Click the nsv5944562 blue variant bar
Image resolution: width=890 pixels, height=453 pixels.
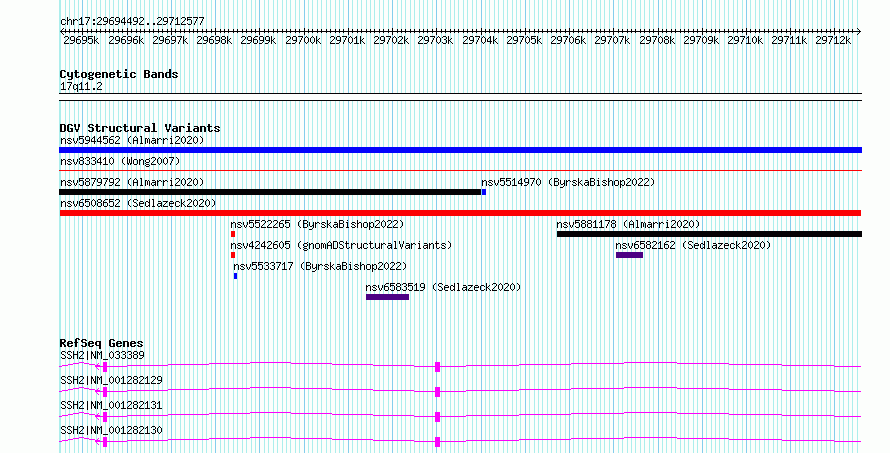(x=460, y=150)
